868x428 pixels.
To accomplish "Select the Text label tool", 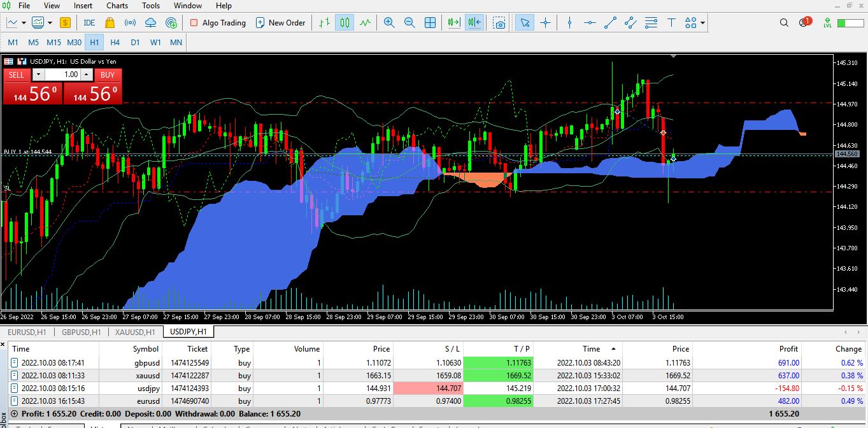I will [x=671, y=23].
